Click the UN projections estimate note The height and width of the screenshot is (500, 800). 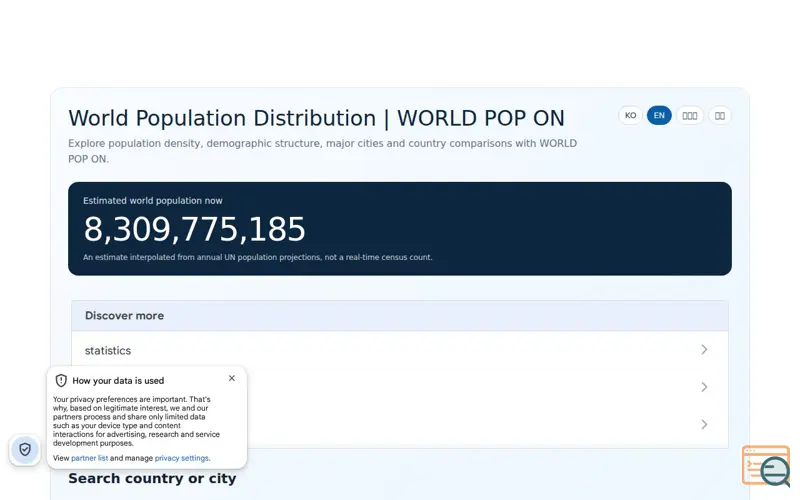pos(258,257)
